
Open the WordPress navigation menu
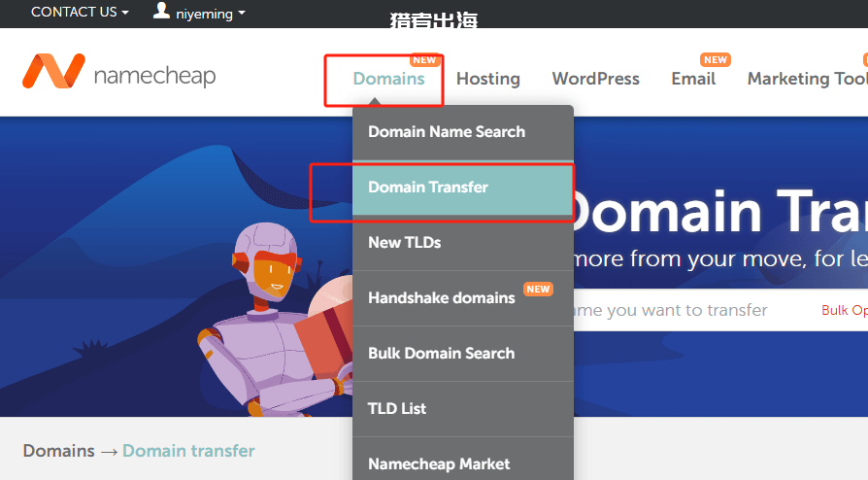coord(595,79)
